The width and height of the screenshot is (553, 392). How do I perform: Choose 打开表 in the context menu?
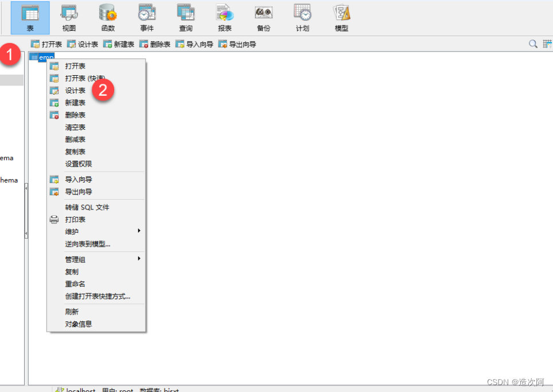point(96,66)
